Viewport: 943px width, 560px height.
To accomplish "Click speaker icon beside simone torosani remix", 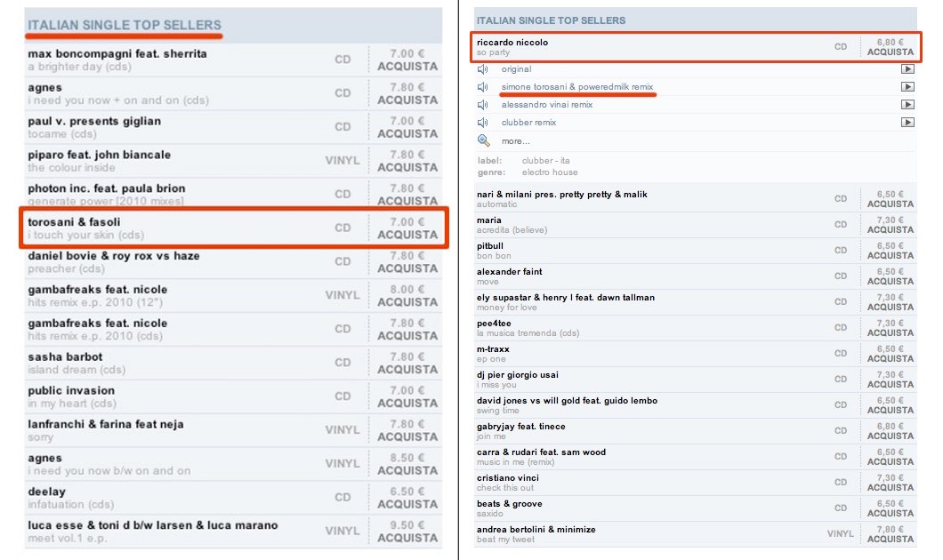I will tap(483, 87).
